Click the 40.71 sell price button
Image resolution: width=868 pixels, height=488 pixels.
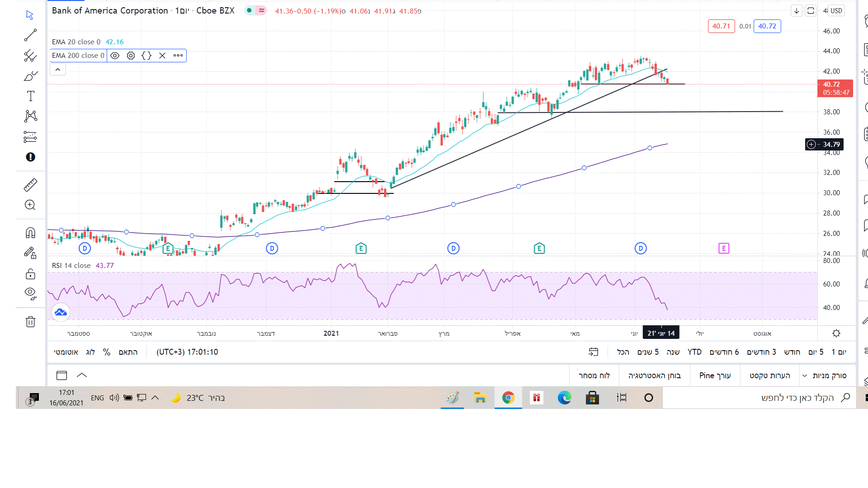(x=721, y=26)
